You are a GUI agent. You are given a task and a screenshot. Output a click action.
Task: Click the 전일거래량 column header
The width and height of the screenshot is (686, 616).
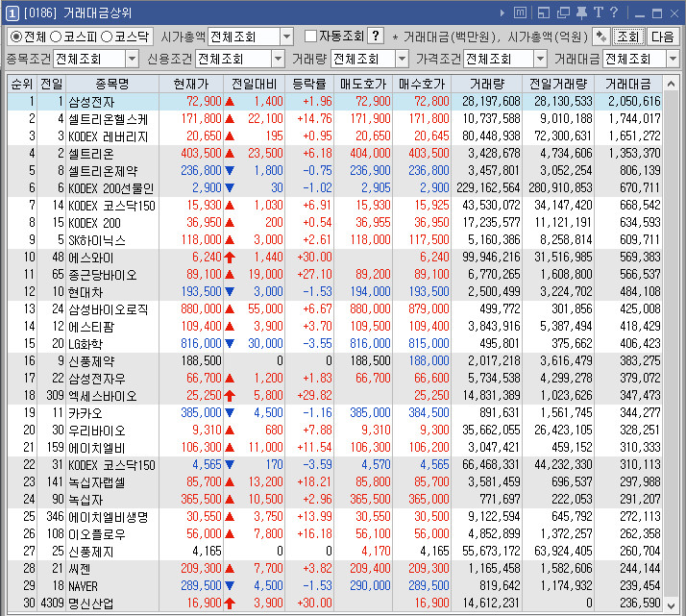pos(558,84)
